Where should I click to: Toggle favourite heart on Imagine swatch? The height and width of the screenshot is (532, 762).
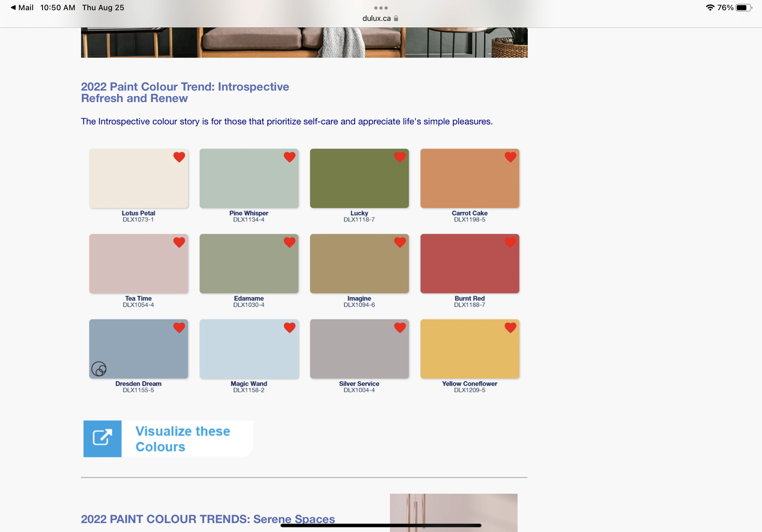400,242
